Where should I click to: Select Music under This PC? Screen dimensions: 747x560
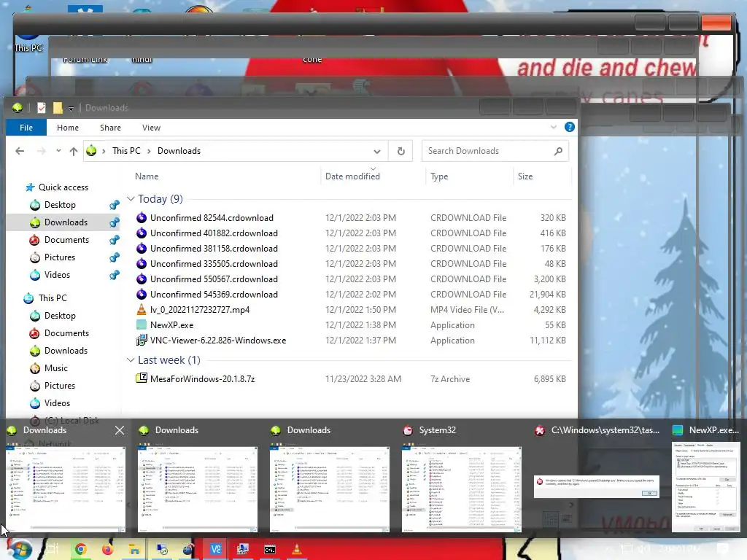point(55,368)
